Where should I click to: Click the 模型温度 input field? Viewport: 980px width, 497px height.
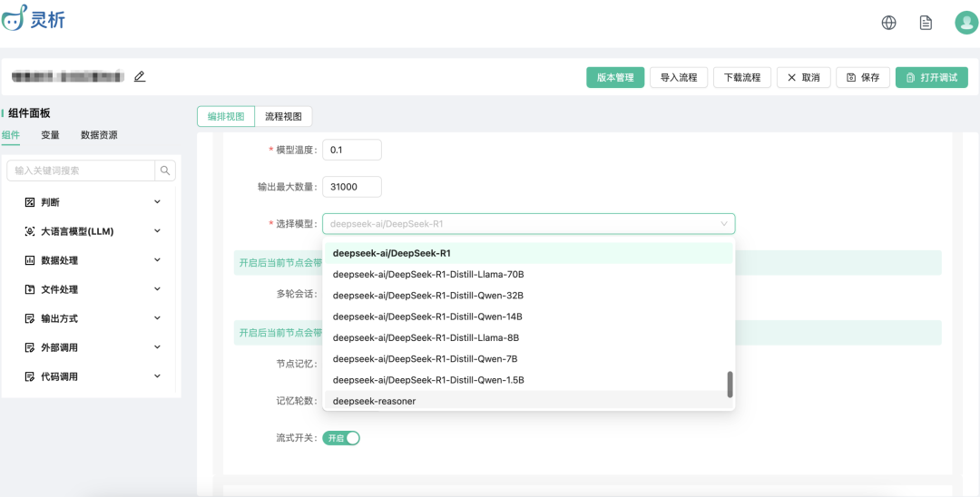(x=352, y=150)
